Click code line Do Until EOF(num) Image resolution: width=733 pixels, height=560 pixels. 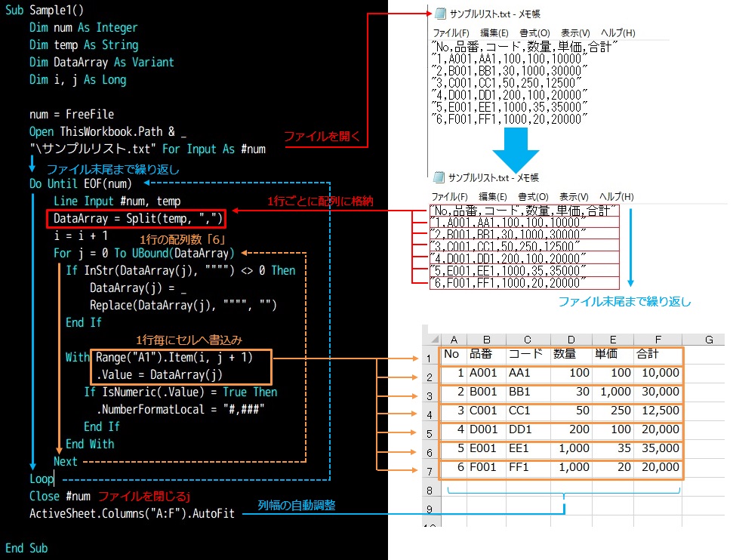[81, 183]
